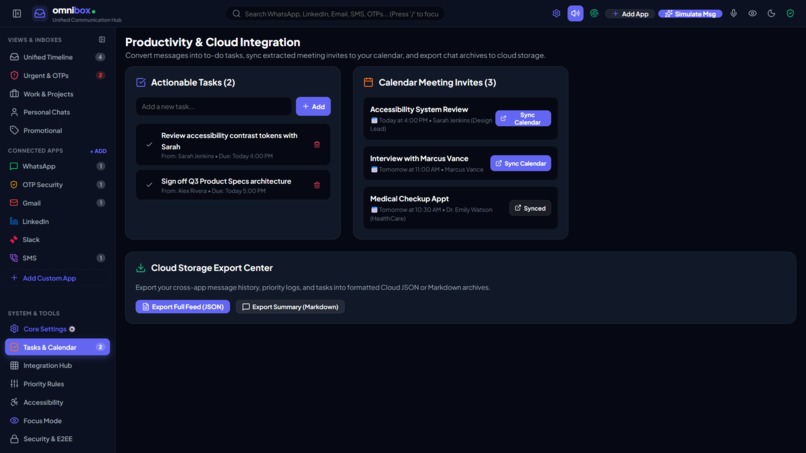Image resolution: width=806 pixels, height=453 pixels.
Task: Open Unified Timeline view
Action: tap(57, 57)
